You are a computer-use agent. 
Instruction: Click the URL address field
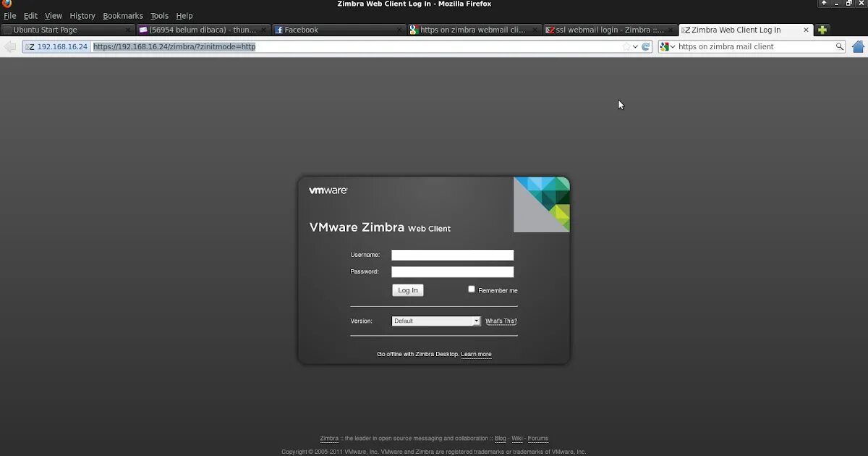point(357,46)
